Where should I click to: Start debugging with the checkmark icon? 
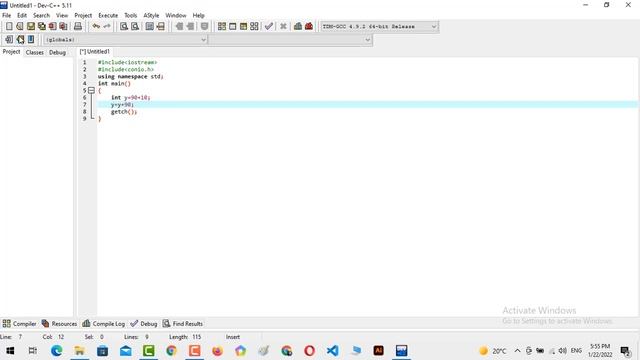(269, 27)
